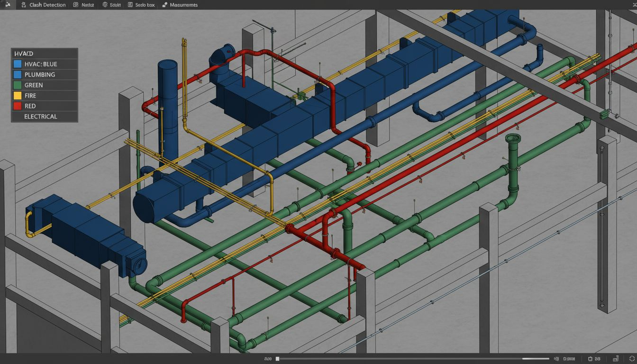Select the HVAC: BLUE legend row

44,64
